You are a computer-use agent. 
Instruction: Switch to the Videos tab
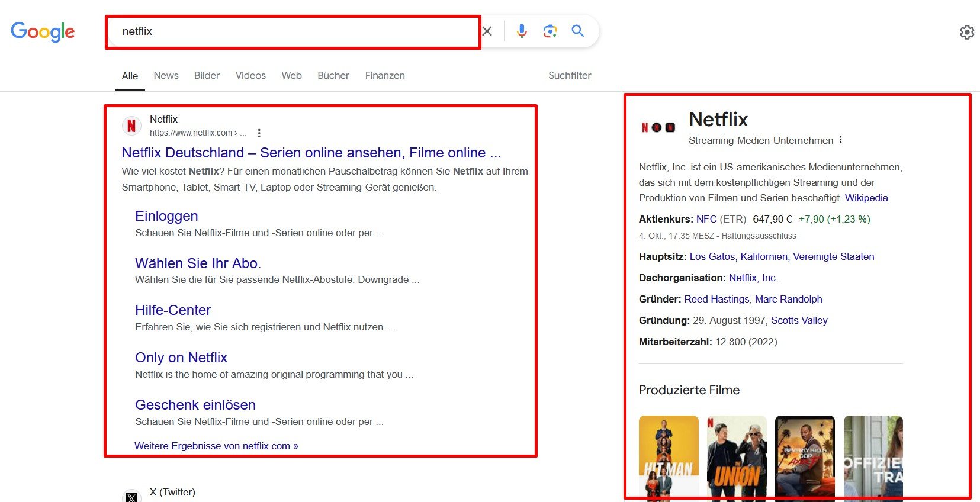click(x=250, y=75)
